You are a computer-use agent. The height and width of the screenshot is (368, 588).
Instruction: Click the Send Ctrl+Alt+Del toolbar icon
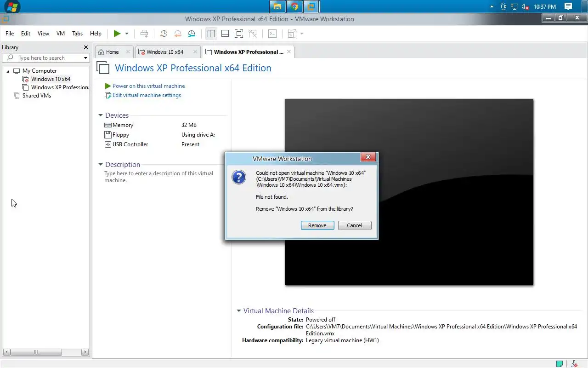pos(144,34)
